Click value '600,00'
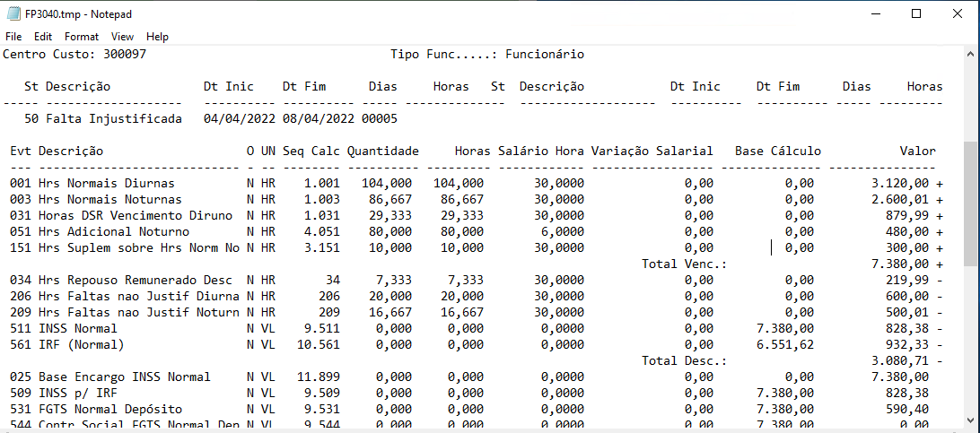Screen dimensions: 980x433 point(907,297)
